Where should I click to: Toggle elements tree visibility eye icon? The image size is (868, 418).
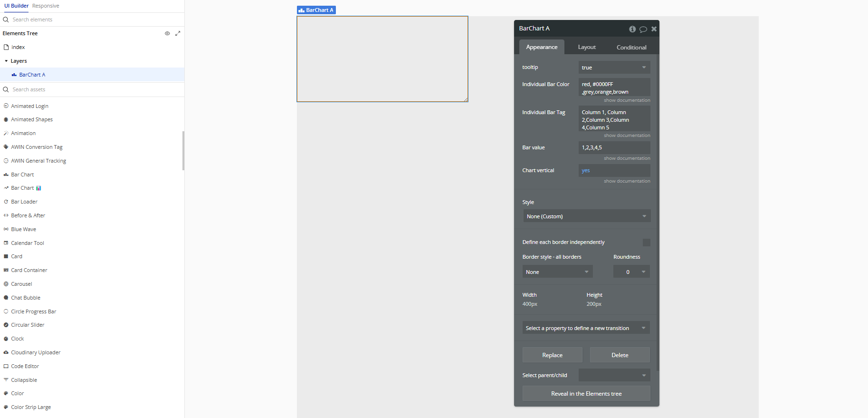[167, 33]
